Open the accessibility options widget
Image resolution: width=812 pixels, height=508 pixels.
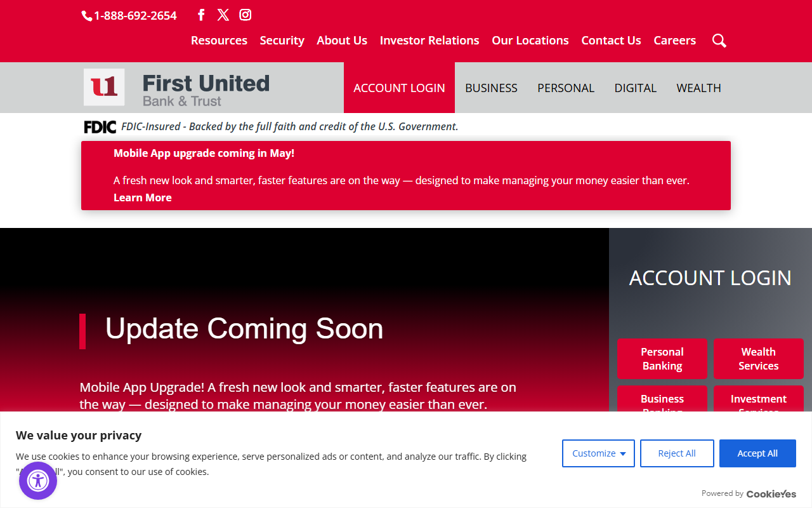(x=38, y=481)
